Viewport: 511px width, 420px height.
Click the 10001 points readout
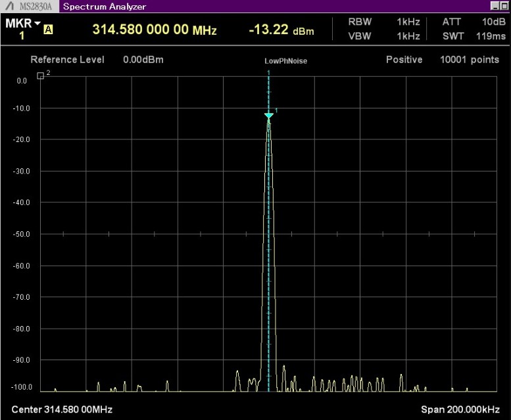tap(470, 60)
